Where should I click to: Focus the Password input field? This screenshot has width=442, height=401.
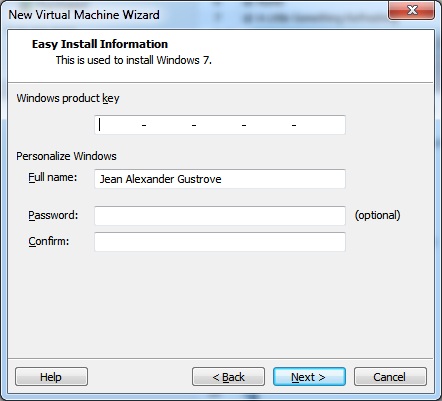[220, 216]
